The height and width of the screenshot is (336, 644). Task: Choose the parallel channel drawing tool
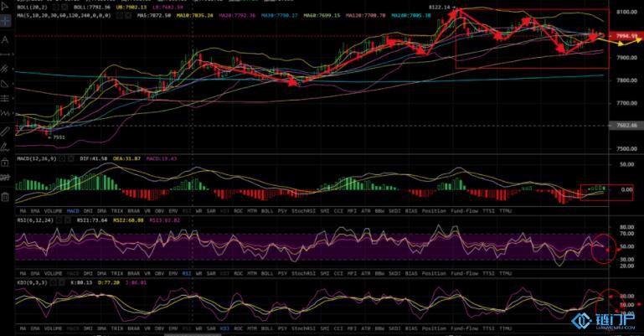click(x=6, y=67)
